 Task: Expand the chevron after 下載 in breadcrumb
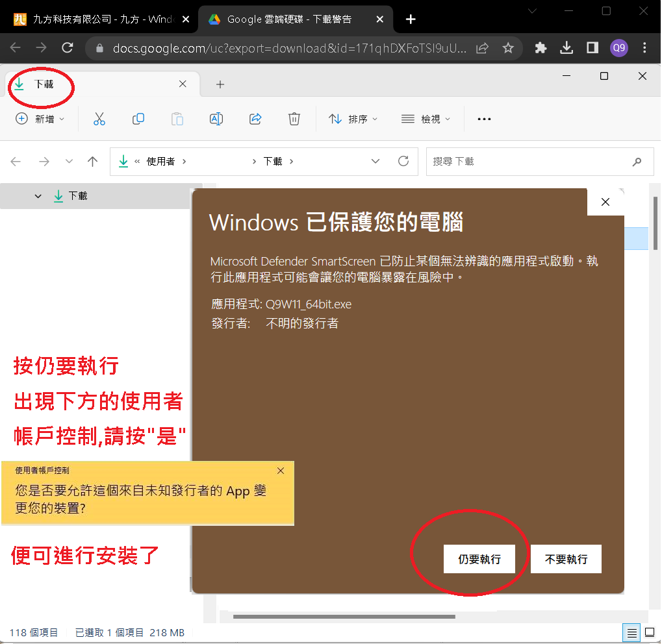(x=291, y=161)
